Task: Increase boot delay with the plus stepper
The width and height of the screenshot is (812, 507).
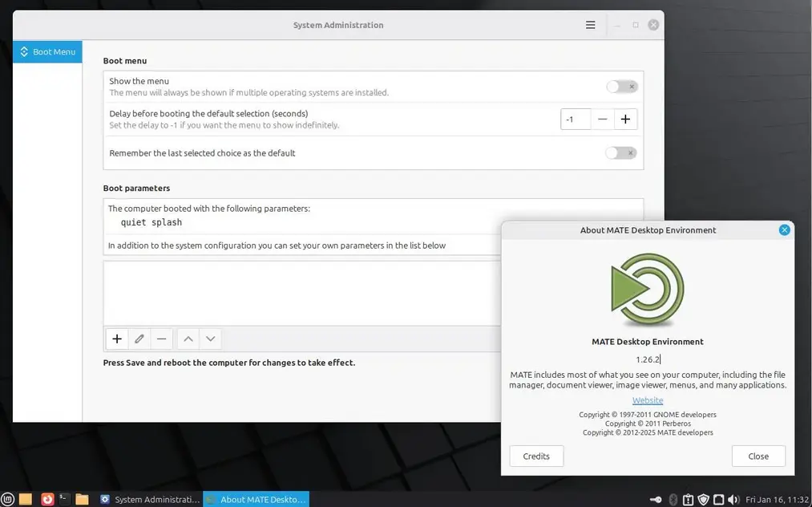Action: pos(625,119)
